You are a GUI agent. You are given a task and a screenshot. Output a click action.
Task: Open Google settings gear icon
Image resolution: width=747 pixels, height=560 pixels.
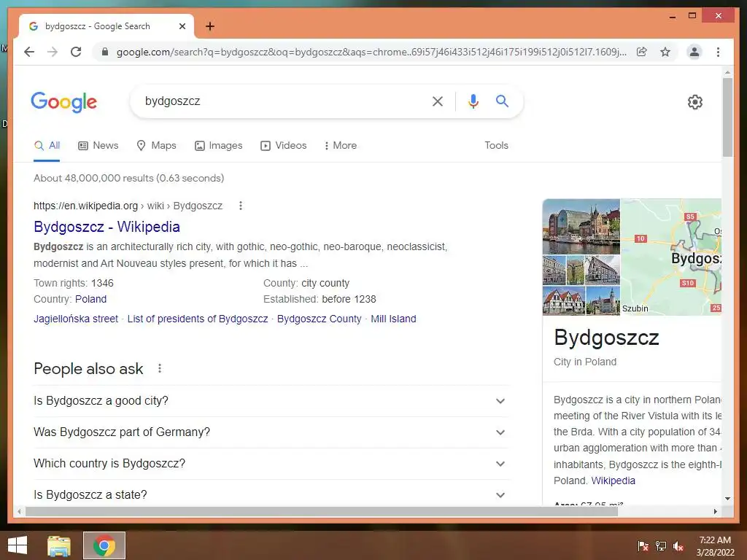(x=695, y=102)
